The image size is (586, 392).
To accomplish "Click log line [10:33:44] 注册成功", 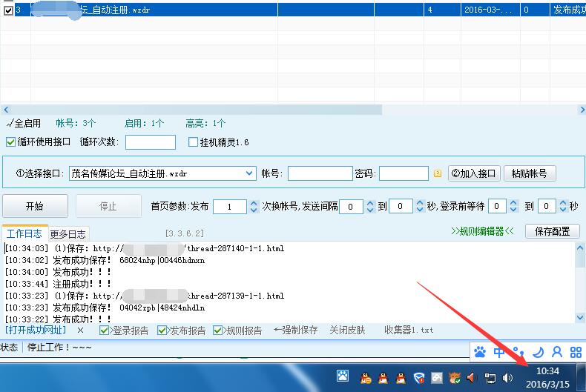I will coord(58,284).
